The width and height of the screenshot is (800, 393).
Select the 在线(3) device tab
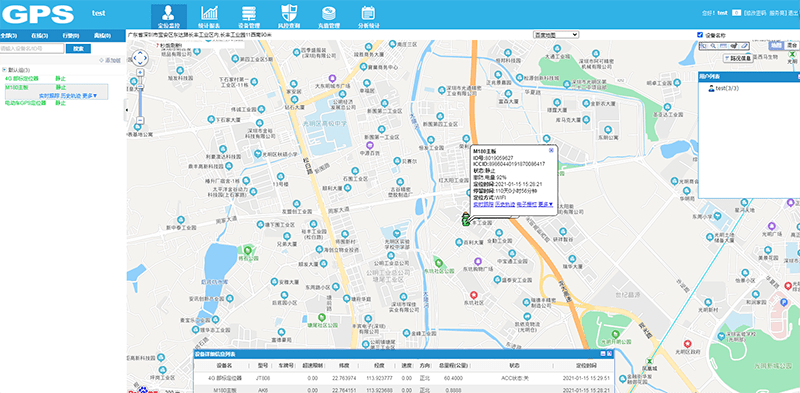pos(39,36)
